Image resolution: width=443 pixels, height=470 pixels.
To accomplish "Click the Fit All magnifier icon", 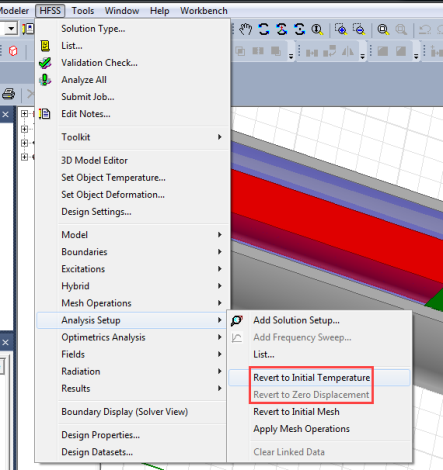I will [383, 30].
